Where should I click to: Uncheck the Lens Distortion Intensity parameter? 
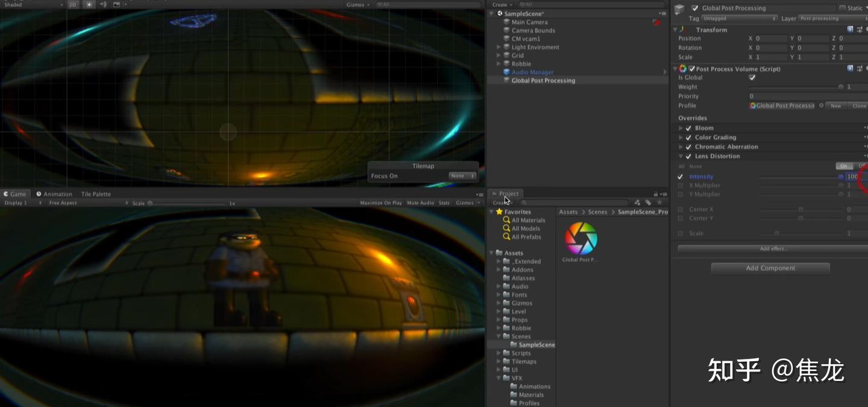coord(680,176)
